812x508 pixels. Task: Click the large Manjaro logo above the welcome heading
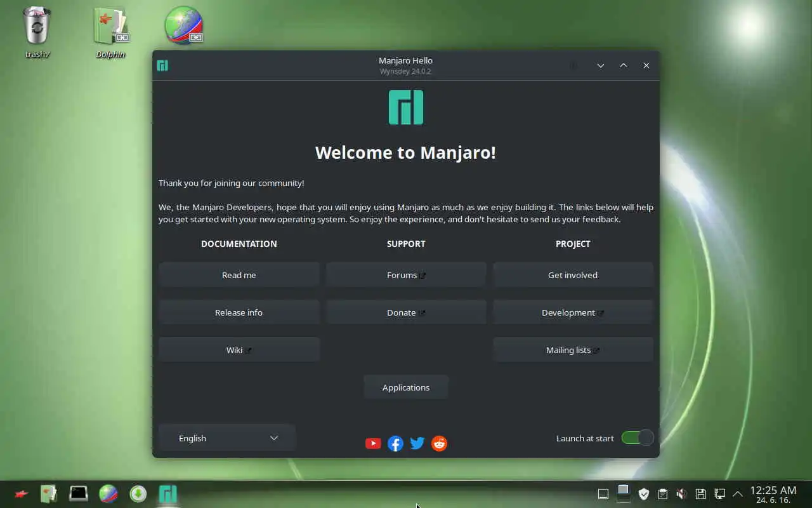tap(406, 107)
